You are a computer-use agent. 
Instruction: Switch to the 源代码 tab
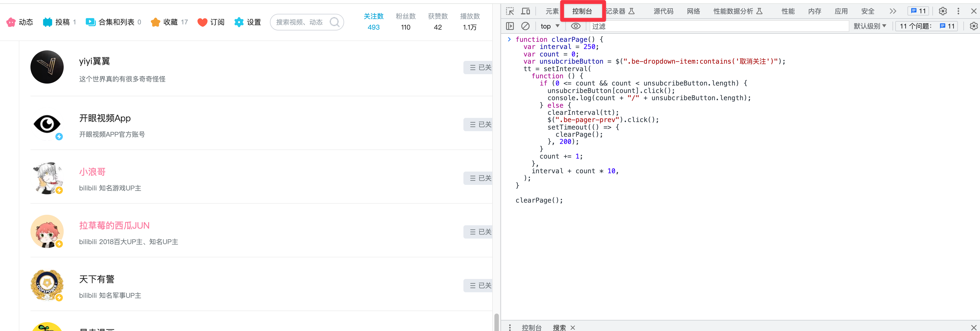663,11
